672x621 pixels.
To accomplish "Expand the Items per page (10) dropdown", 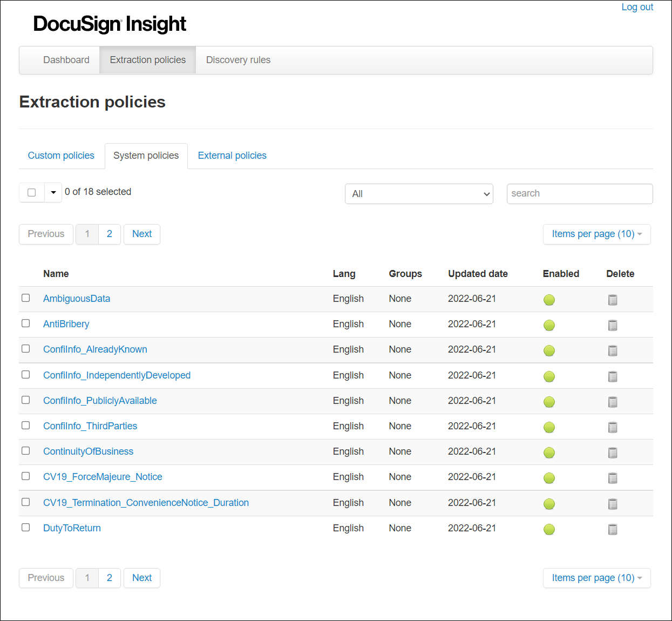I will (x=596, y=234).
